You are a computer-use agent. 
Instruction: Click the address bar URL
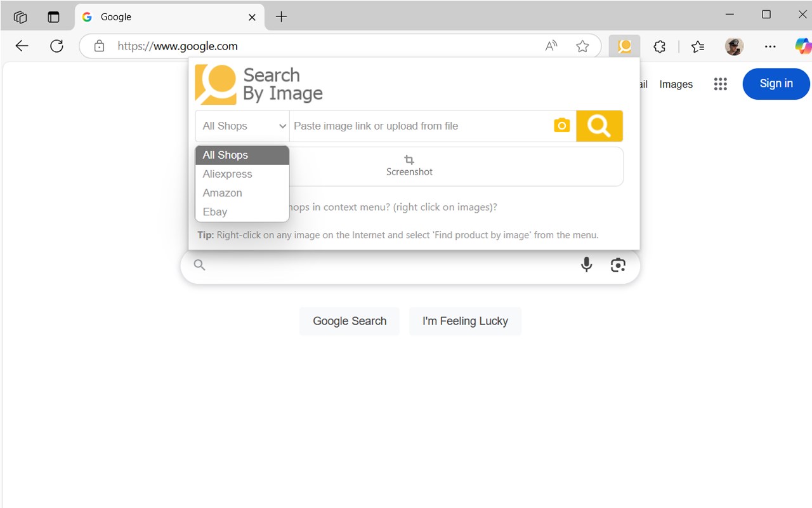178,46
